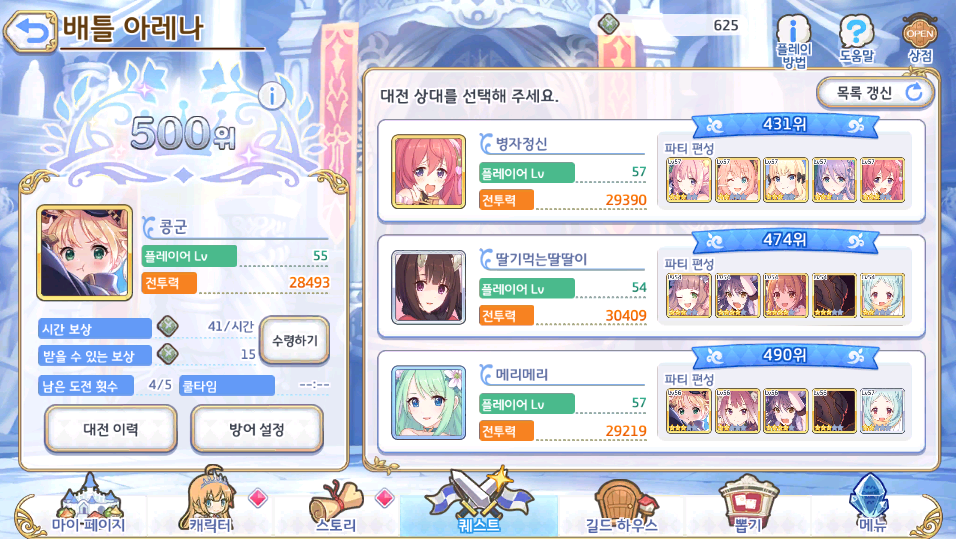Open the 길드 하우스 tab
Image resolution: width=956 pixels, height=539 pixels.
[x=621, y=507]
